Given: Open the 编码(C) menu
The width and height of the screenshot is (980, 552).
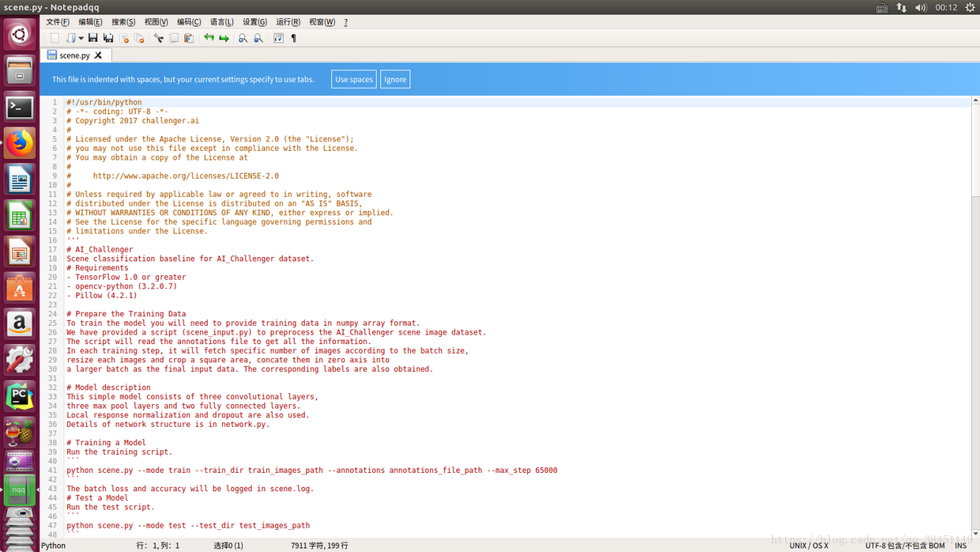Looking at the screenshot, I should [189, 22].
